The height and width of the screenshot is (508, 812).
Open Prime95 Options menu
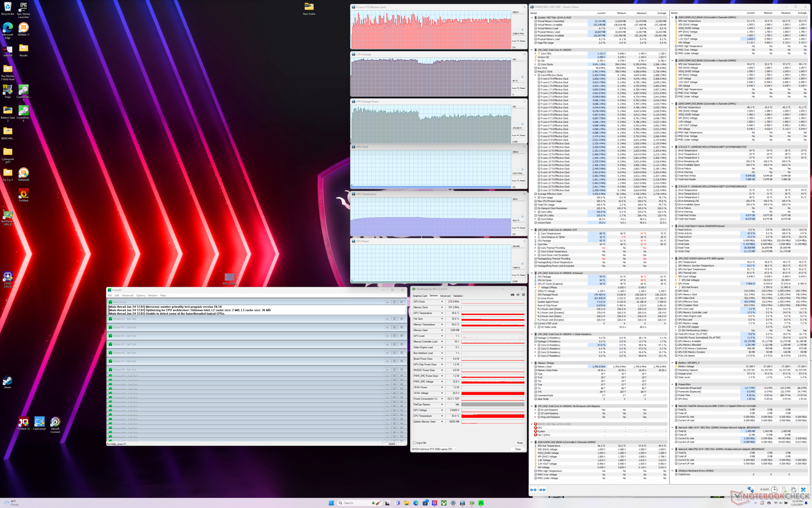[140, 295]
